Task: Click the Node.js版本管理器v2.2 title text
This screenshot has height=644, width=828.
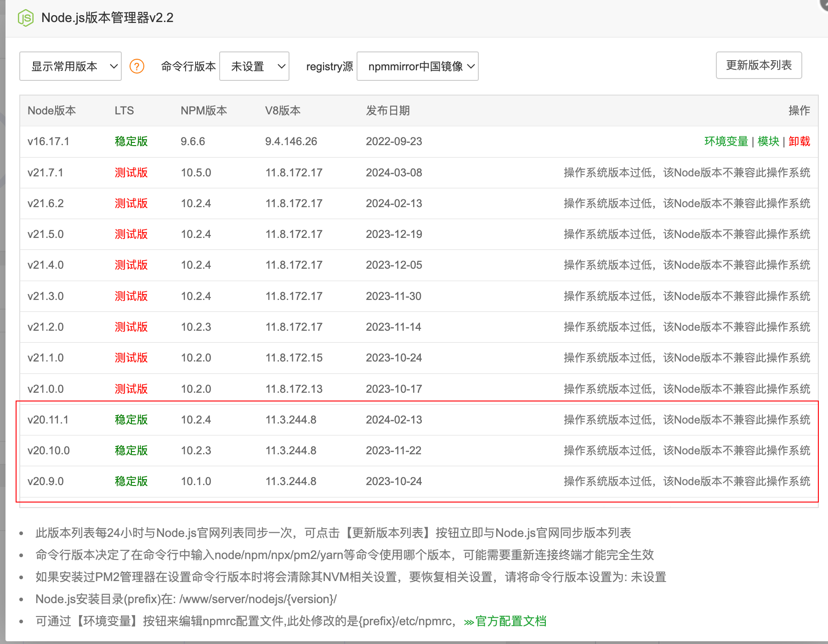Action: tap(108, 18)
